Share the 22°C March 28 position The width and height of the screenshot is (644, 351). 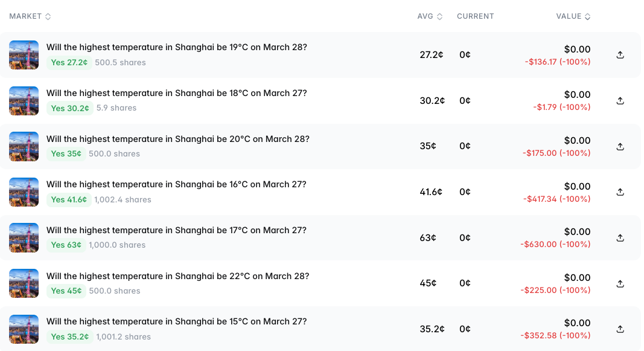click(620, 284)
